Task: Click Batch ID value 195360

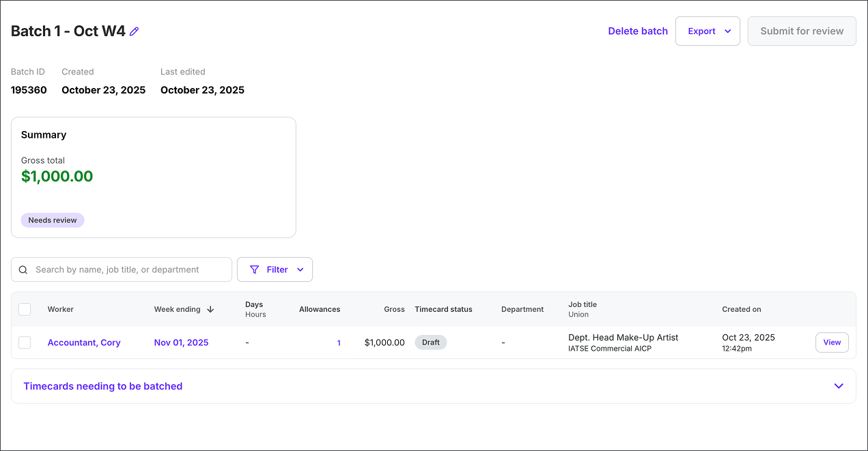Action: 29,90
